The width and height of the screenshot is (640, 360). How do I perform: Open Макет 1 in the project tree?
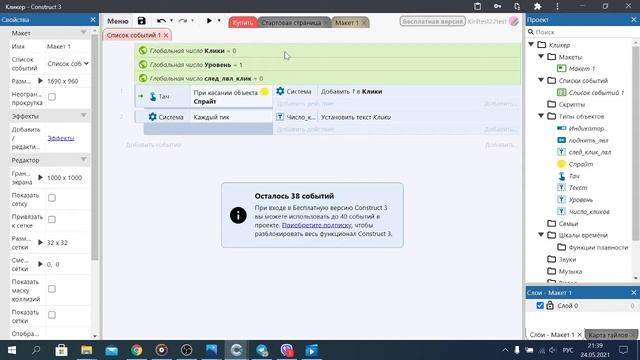click(582, 69)
